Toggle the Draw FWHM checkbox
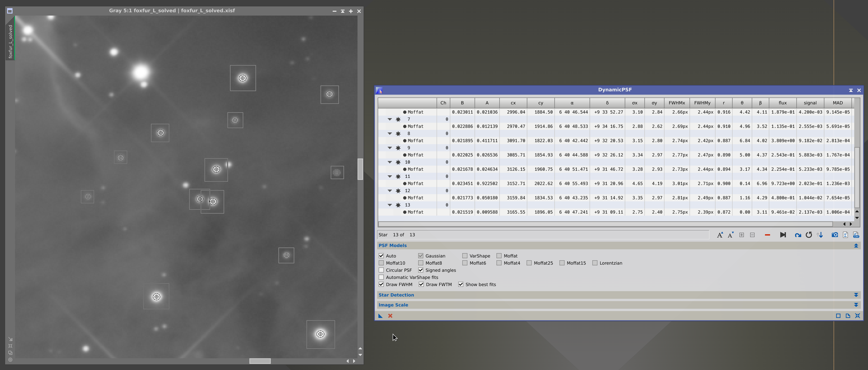The height and width of the screenshot is (370, 868). [381, 284]
